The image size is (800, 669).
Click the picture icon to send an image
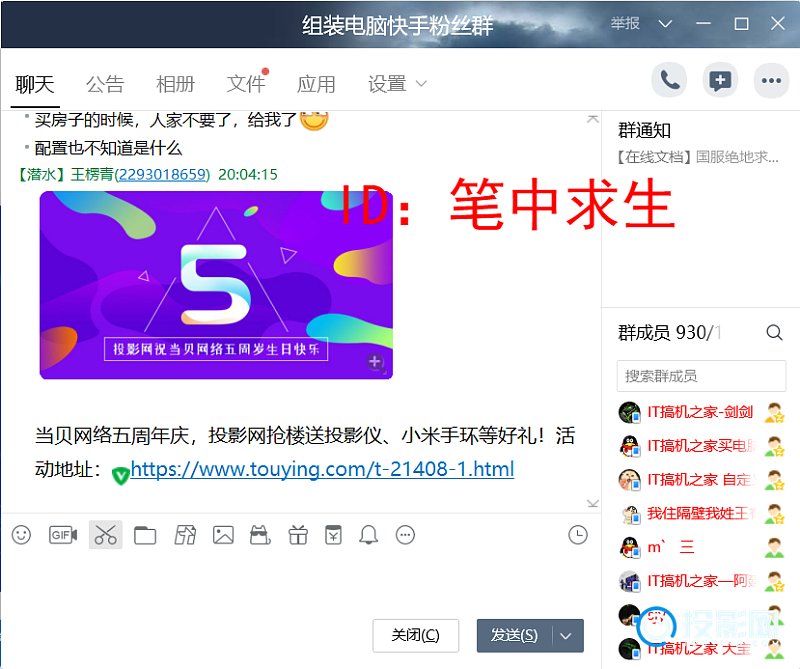(223, 535)
